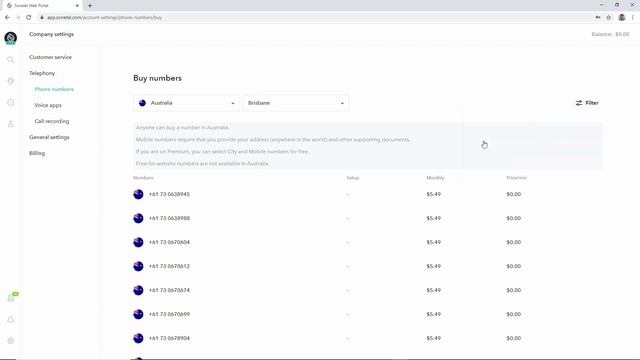Select the Sonetel Web Portal tab

(41, 6)
